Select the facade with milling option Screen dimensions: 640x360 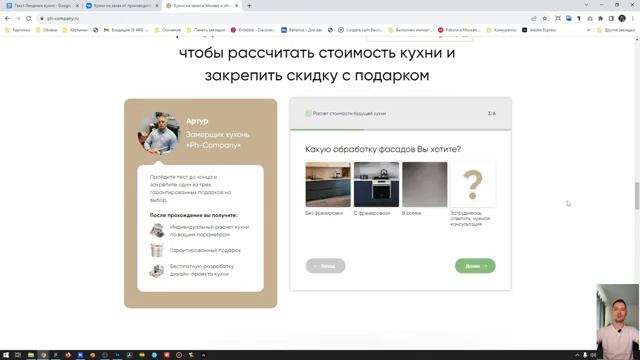[376, 184]
